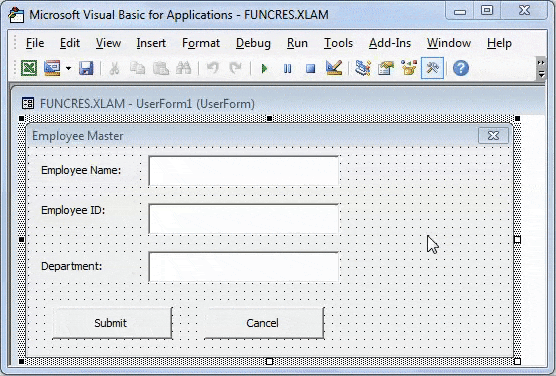Open the Properties Window icon

(x=386, y=68)
